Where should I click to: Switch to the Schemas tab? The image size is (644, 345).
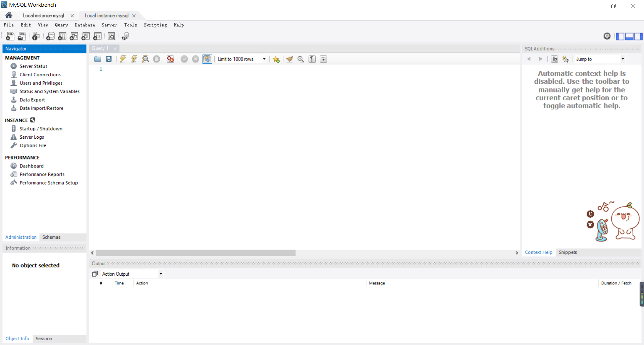(51, 237)
